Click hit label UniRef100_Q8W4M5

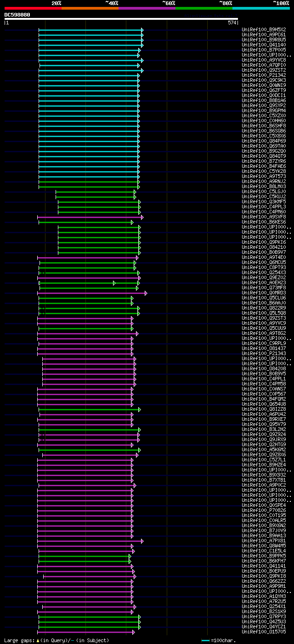pyautogui.click(x=264, y=546)
